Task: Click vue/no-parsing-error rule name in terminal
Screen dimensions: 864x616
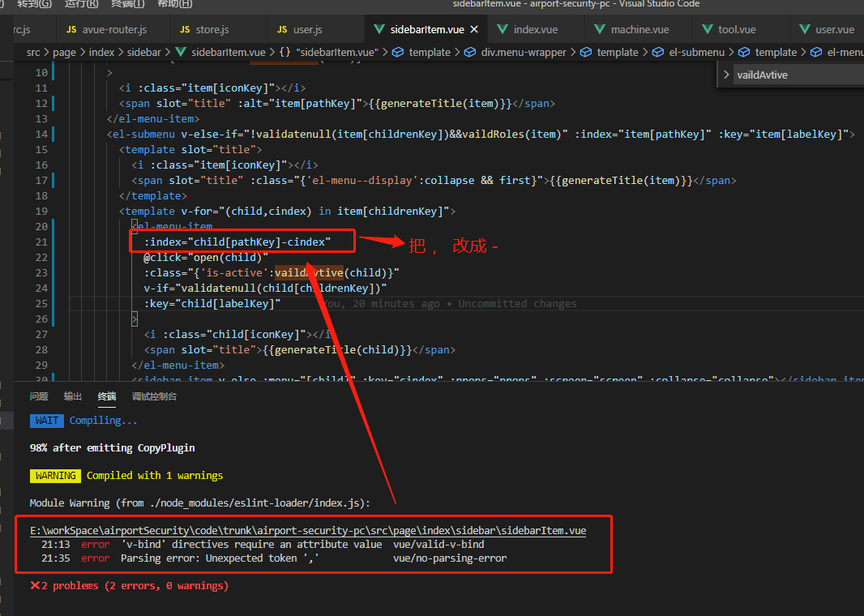Action: tap(450, 558)
